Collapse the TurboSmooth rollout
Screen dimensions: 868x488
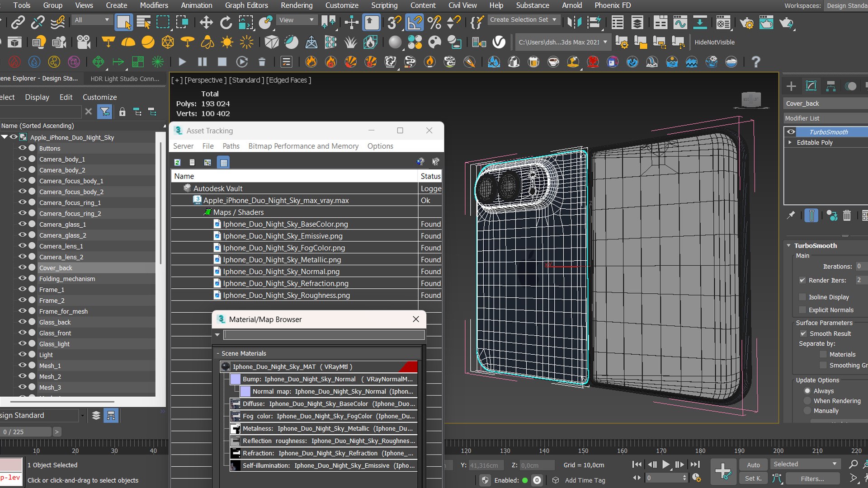point(788,246)
